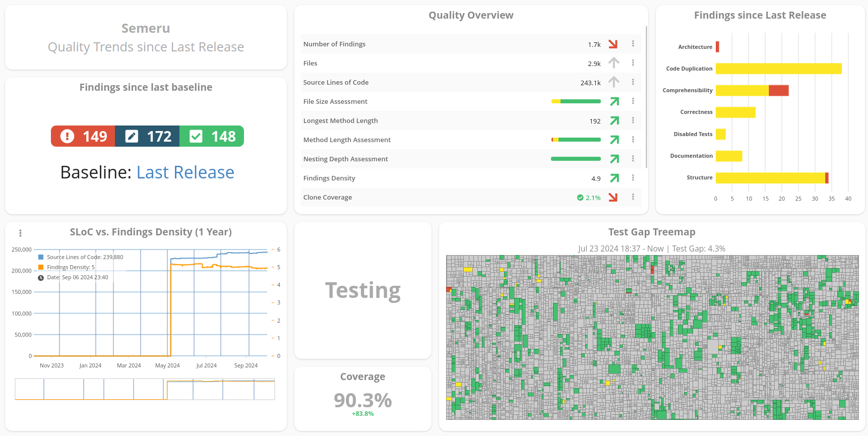Click the clock icon next to Date legend
The width and height of the screenshot is (868, 436).
41,278
